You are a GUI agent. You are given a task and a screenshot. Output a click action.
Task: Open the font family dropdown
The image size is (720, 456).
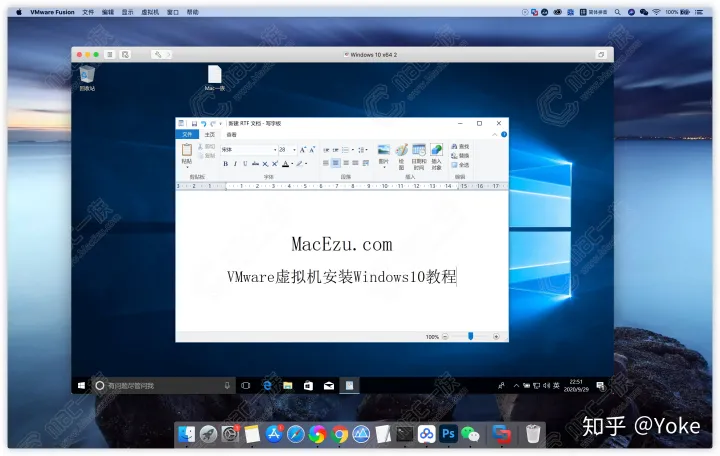click(x=275, y=150)
